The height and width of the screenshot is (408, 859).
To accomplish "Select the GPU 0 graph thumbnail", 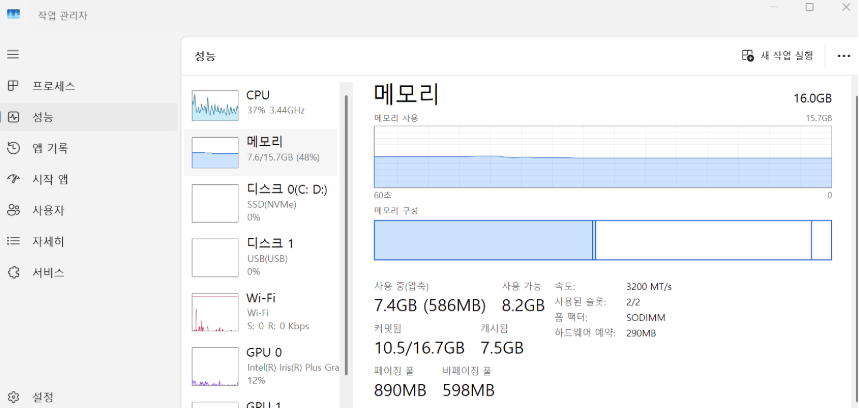I will pos(215,366).
